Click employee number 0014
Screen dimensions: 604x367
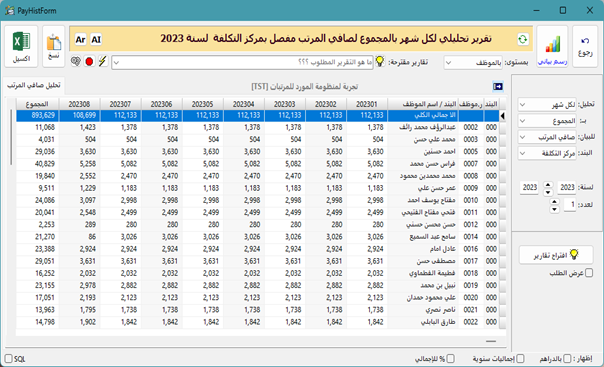[x=471, y=237]
